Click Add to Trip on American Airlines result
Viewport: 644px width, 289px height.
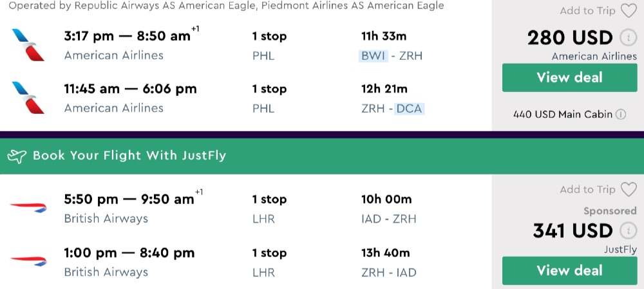pos(587,11)
